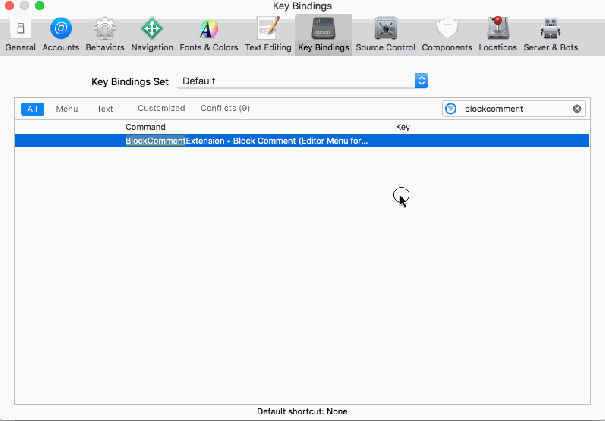
Task: Switch to Behaviors preferences
Action: pyautogui.click(x=105, y=33)
